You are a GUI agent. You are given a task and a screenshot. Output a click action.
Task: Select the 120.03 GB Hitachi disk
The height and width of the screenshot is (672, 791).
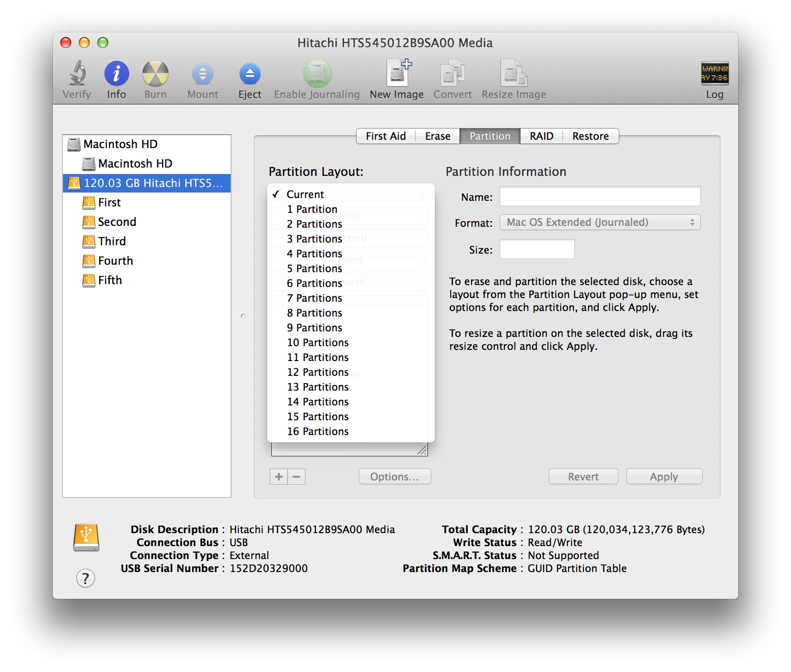coord(147,183)
